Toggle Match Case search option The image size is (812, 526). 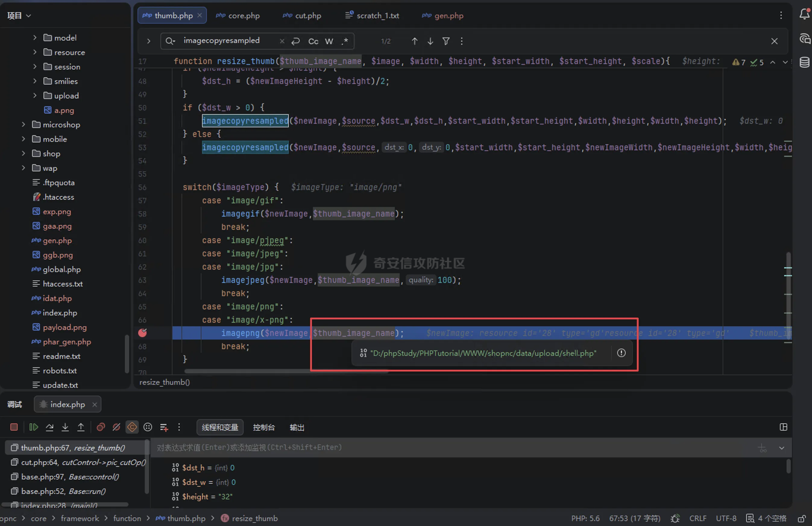tap(313, 41)
